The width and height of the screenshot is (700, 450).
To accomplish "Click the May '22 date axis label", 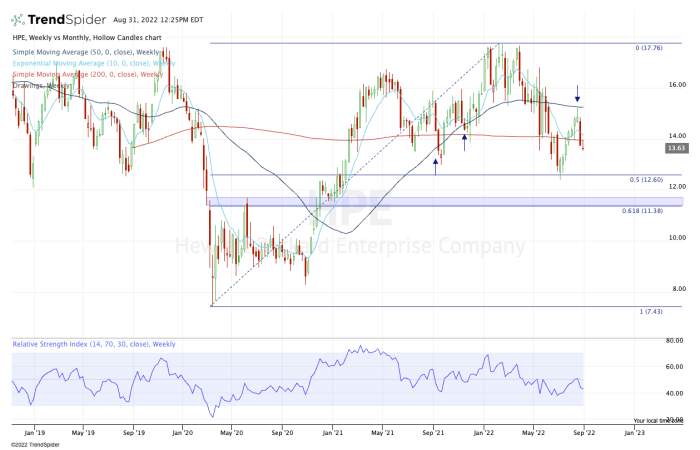I will tap(533, 433).
